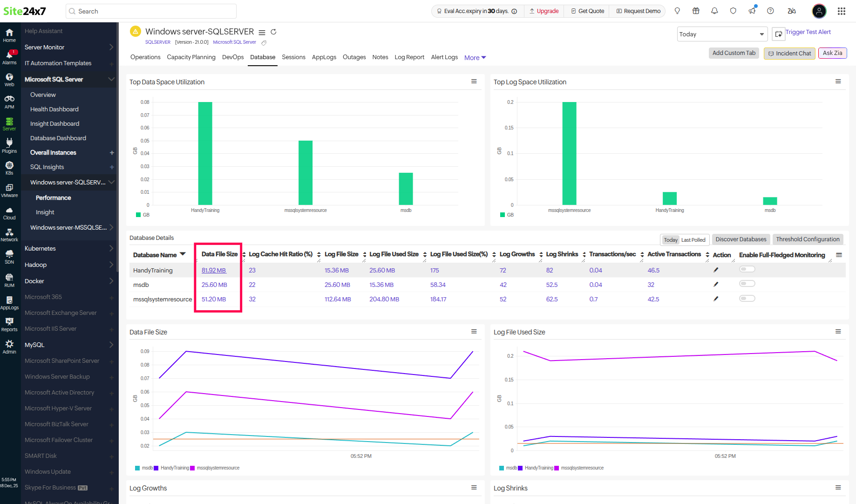Edit the HandyTraining database pencil icon
This screenshot has width=856, height=504.
(716, 270)
